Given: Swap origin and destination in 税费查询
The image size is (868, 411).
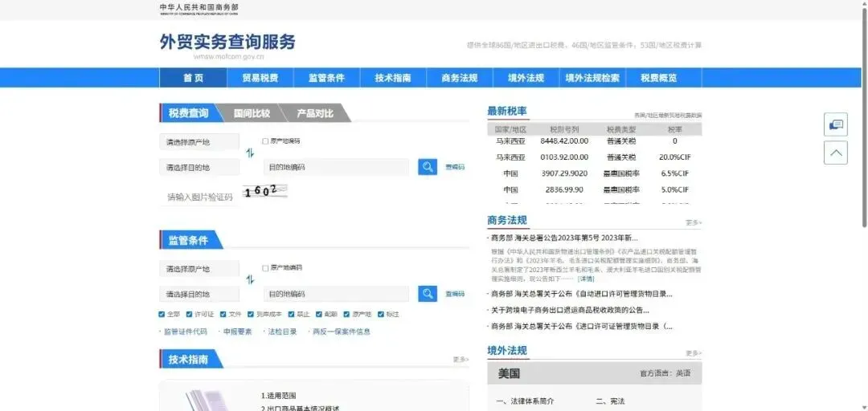Looking at the screenshot, I should (250, 153).
